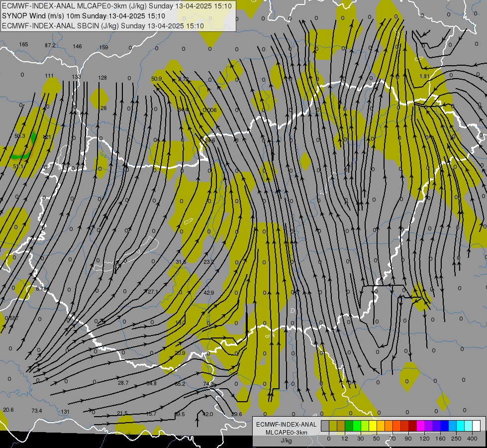Click the map value 146
The width and height of the screenshot is (487, 448).
[77, 46]
